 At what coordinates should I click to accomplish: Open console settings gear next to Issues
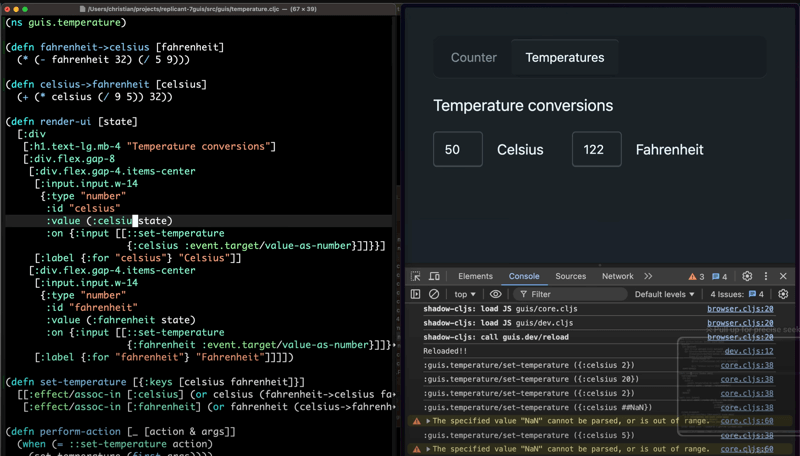coord(783,294)
